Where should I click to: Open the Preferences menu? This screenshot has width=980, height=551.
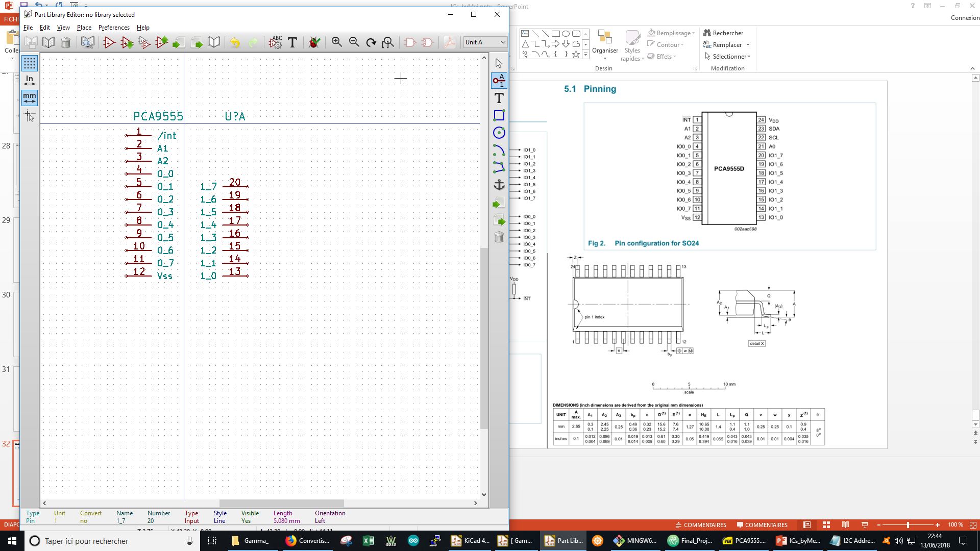coord(114,28)
